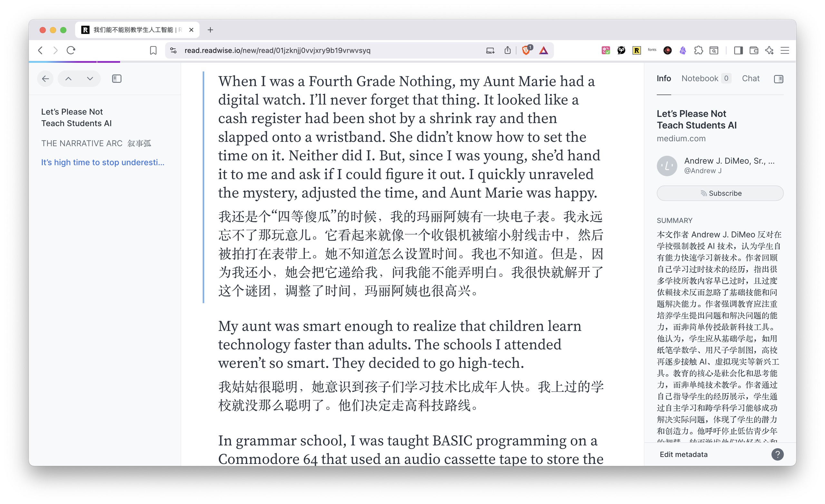This screenshot has height=504, width=825.
Task: Select the Readwise article tab
Action: (x=137, y=30)
